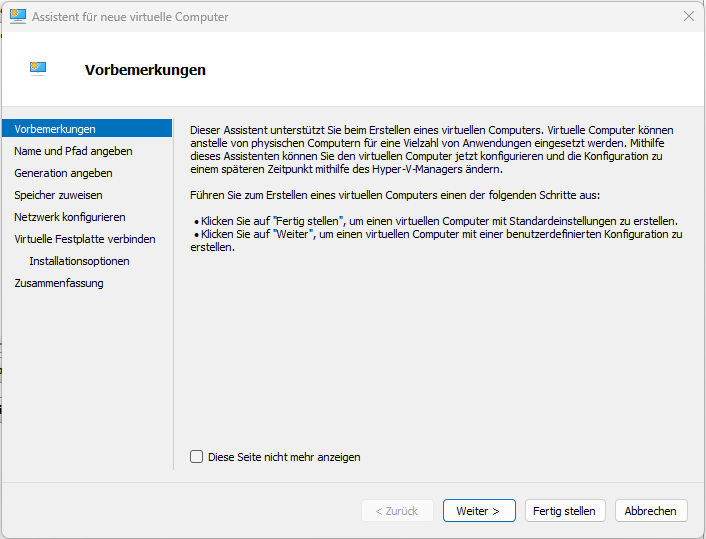Close the new virtual computer wizard window

pos(688,17)
